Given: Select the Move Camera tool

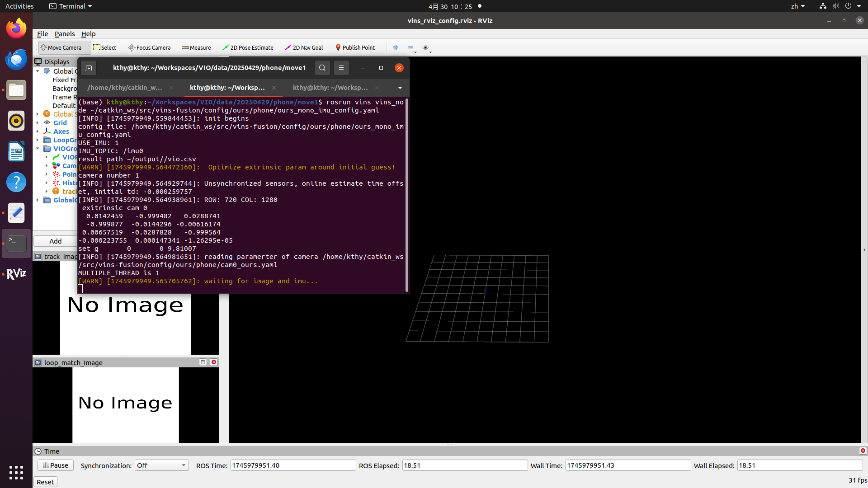Looking at the screenshot, I should (x=61, y=47).
